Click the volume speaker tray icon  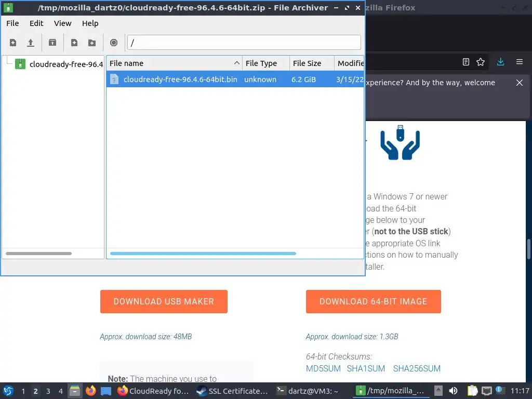coord(453,391)
